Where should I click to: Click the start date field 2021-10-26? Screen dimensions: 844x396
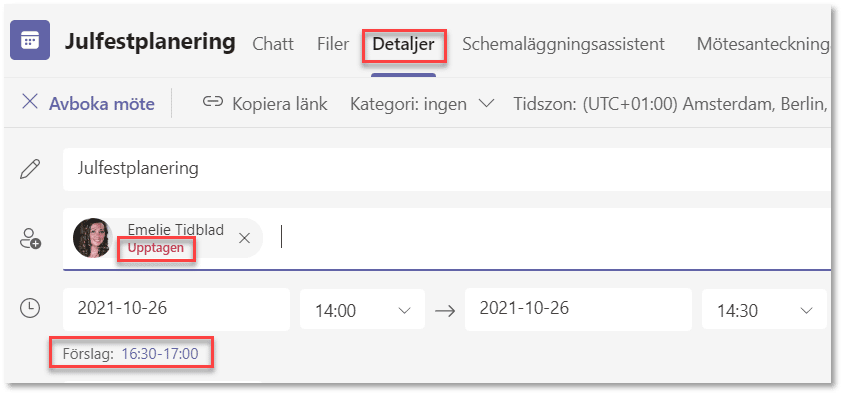177,309
